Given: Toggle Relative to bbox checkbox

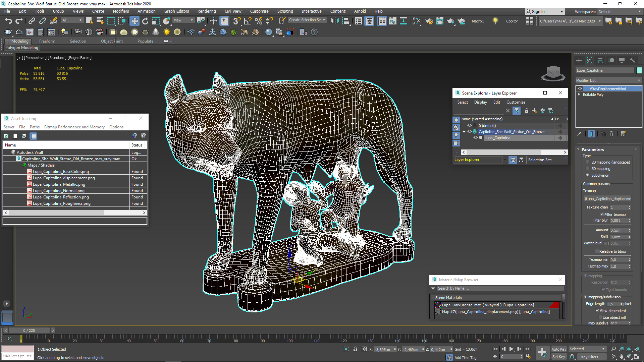Looking at the screenshot, I should coord(597,251).
